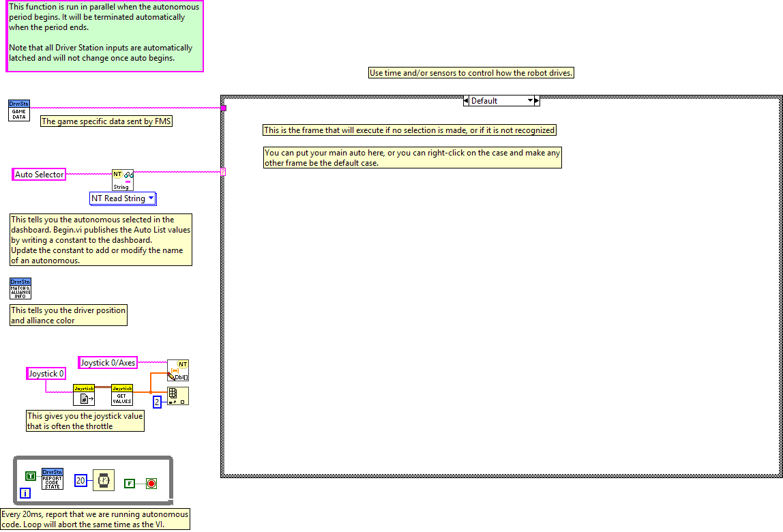The height and width of the screenshot is (532, 783).
Task: Select the Joystick 0/Axes string constant
Action: [x=108, y=363]
